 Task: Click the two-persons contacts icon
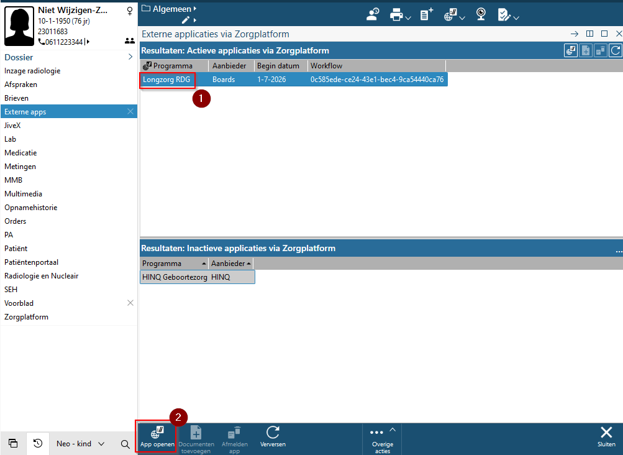pos(130,41)
